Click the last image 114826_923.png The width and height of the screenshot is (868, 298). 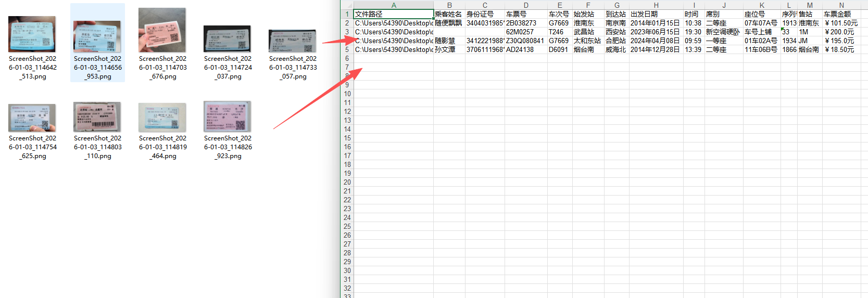click(x=228, y=116)
